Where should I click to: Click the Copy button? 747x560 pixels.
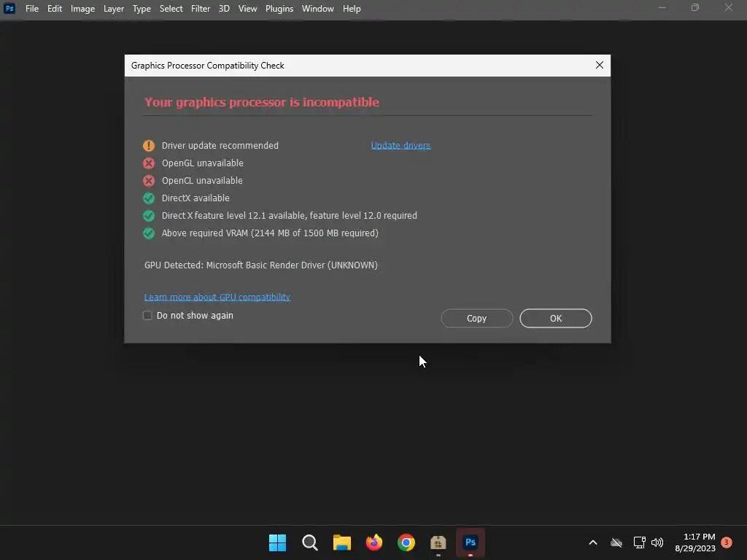coord(476,318)
